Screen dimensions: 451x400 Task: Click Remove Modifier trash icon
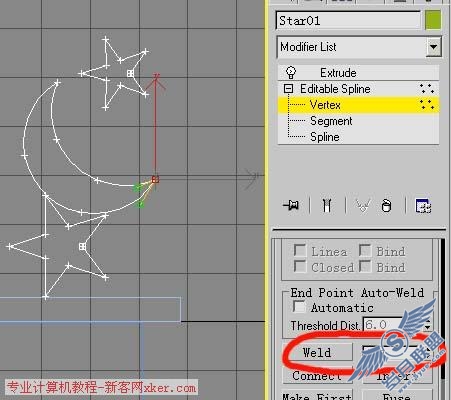point(386,206)
